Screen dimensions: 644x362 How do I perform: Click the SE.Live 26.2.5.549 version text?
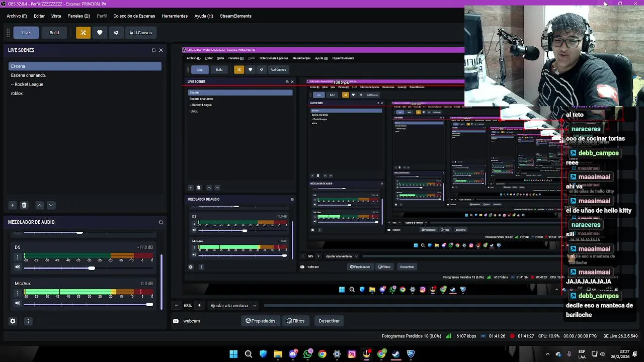tap(620, 336)
